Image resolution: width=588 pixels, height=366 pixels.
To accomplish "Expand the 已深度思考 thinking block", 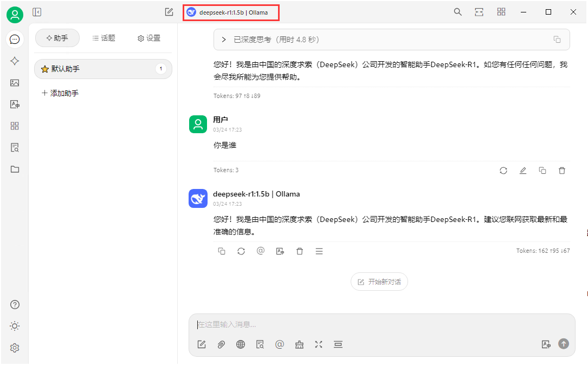I will pyautogui.click(x=224, y=40).
